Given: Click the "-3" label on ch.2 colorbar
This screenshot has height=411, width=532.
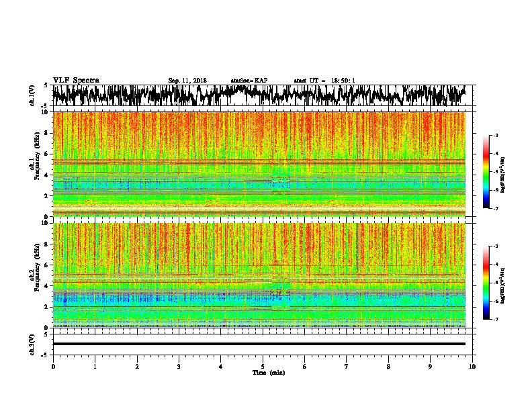Looking at the screenshot, I should (x=495, y=246).
